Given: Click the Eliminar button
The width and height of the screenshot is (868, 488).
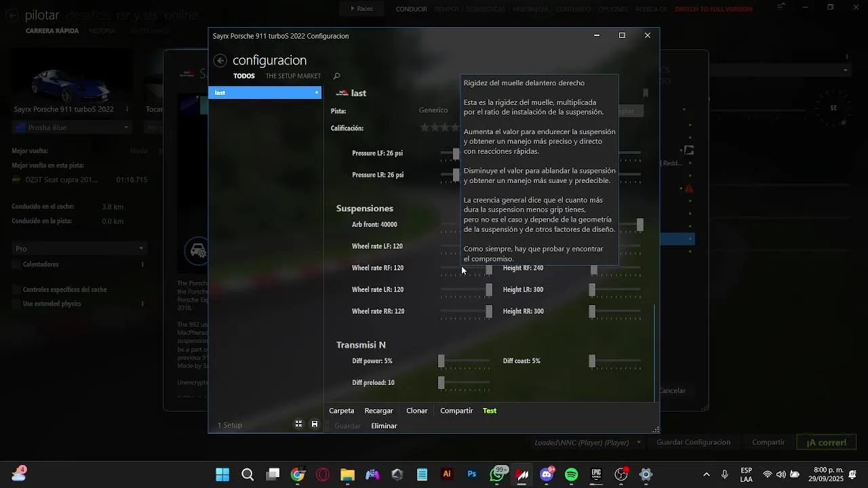Looking at the screenshot, I should (384, 426).
